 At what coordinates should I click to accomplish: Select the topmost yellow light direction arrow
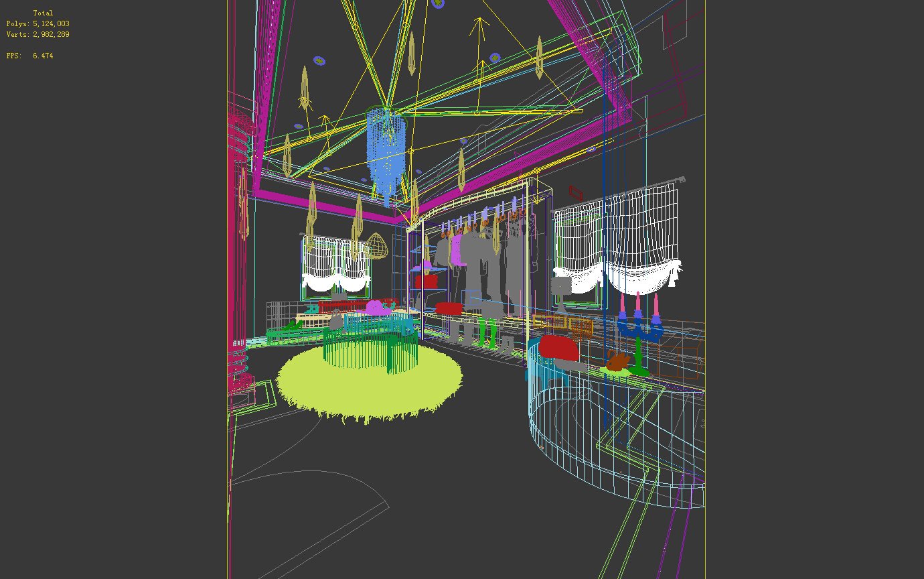click(479, 27)
